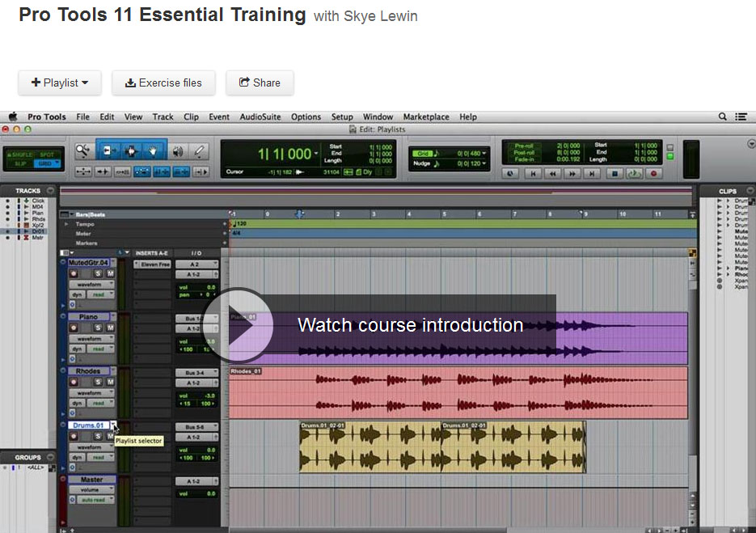Viewport: 756px width, 533px height.
Task: Open Rhodes track view selector waveform
Action: pyautogui.click(x=91, y=393)
